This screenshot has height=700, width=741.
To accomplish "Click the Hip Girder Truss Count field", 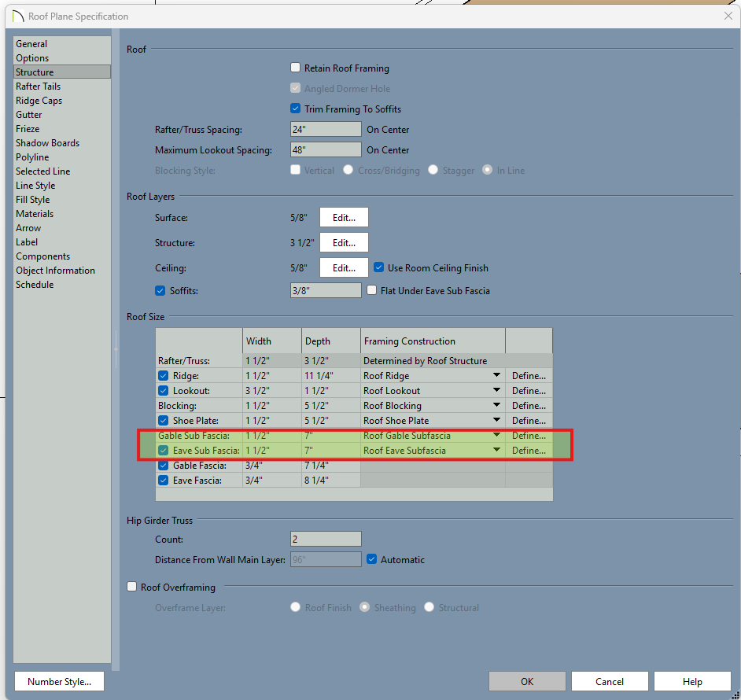I will point(326,540).
